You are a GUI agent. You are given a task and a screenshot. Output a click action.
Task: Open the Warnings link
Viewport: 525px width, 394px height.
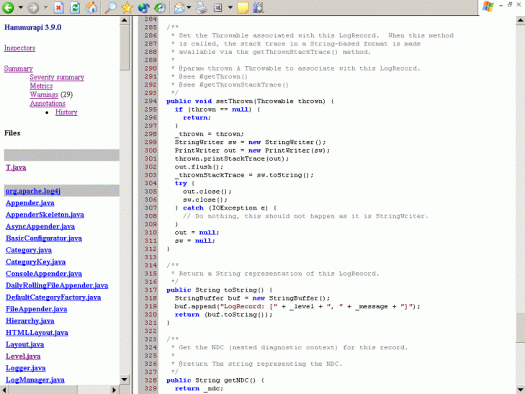[44, 95]
